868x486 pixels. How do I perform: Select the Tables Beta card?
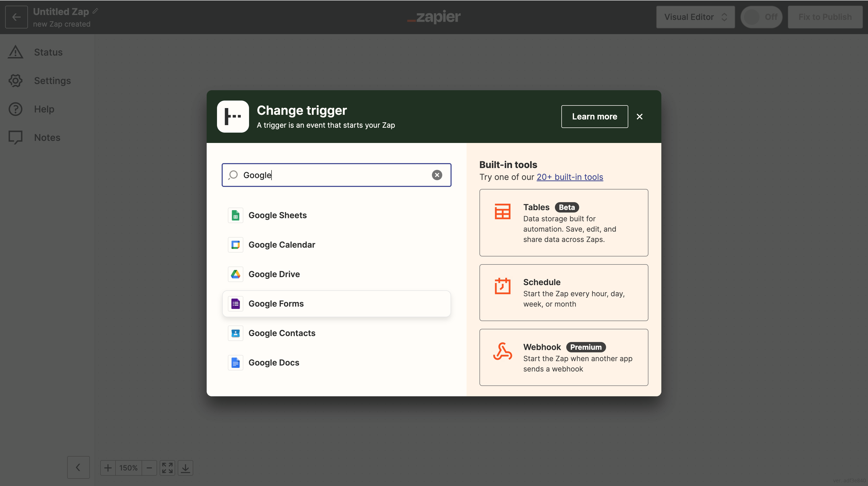click(x=564, y=223)
